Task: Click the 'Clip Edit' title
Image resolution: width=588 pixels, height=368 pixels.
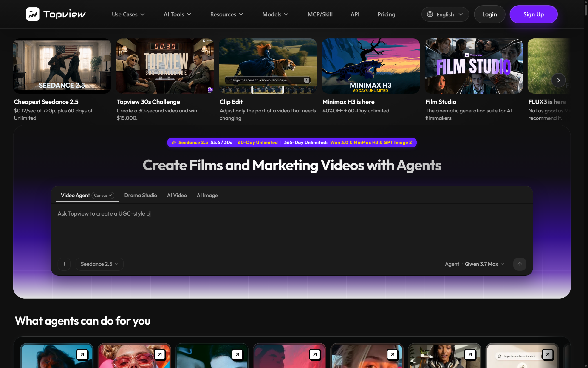Action: [x=231, y=102]
